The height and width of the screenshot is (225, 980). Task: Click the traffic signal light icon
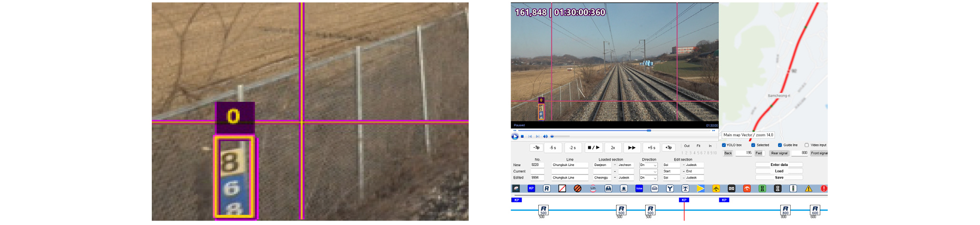pos(793,188)
